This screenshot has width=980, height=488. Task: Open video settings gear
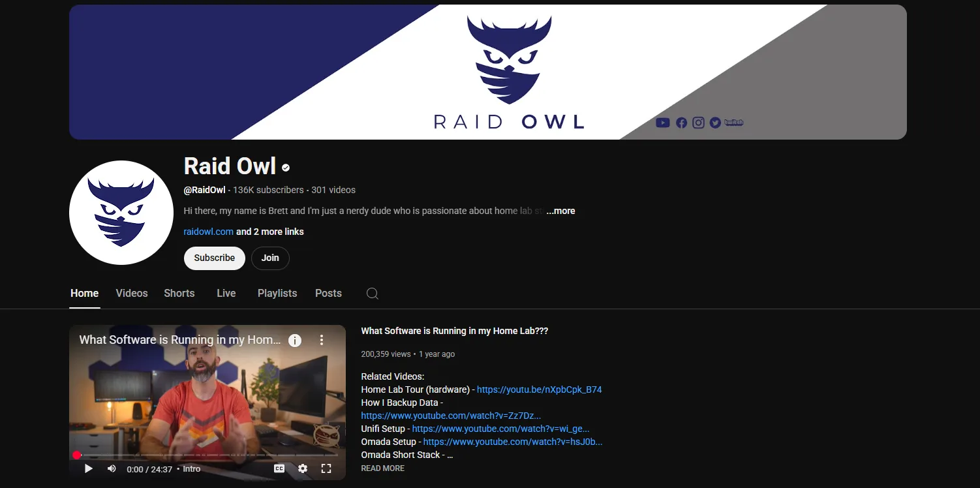(x=303, y=468)
